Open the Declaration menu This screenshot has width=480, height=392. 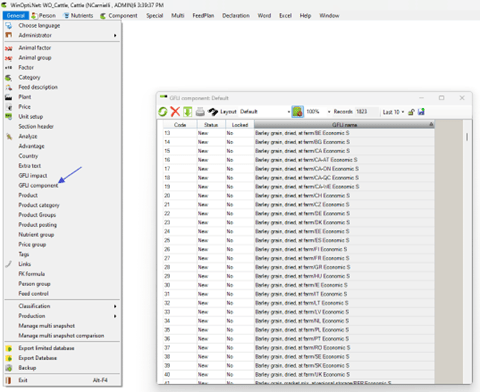[236, 16]
